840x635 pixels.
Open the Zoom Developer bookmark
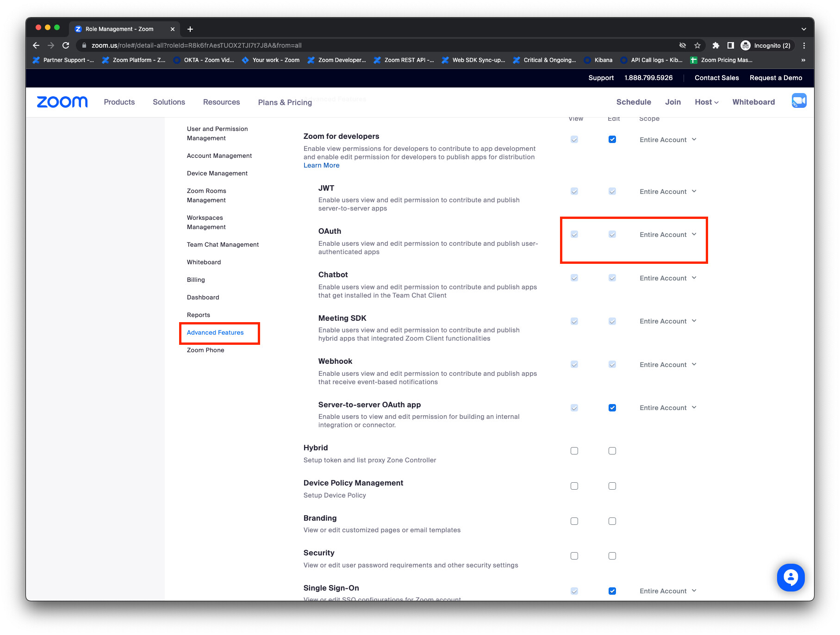(336, 60)
